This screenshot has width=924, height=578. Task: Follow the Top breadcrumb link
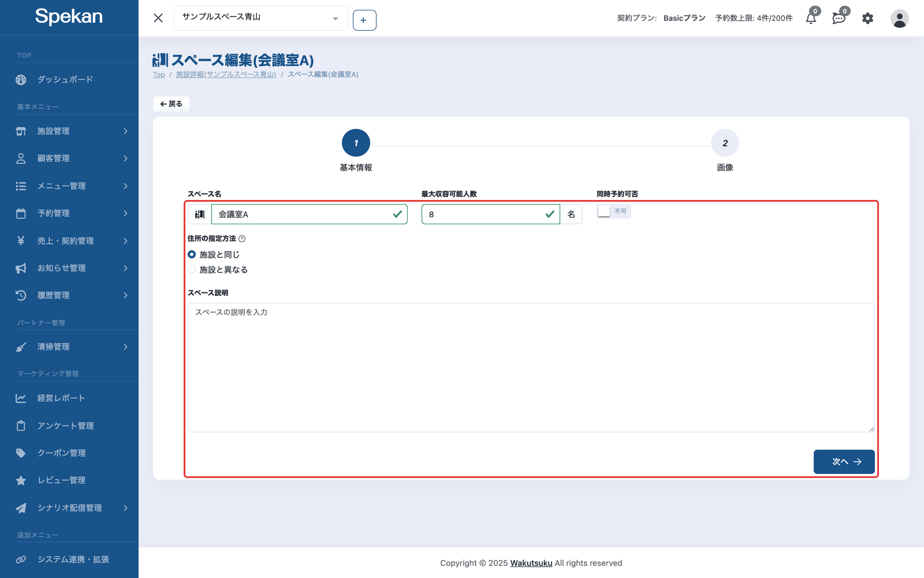(159, 75)
